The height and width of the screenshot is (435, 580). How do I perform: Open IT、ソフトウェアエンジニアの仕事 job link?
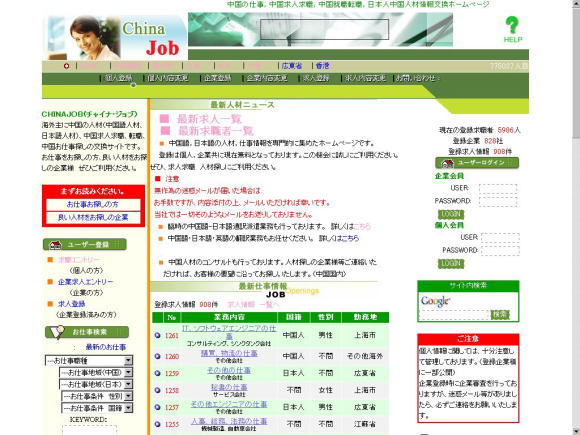[229, 332]
